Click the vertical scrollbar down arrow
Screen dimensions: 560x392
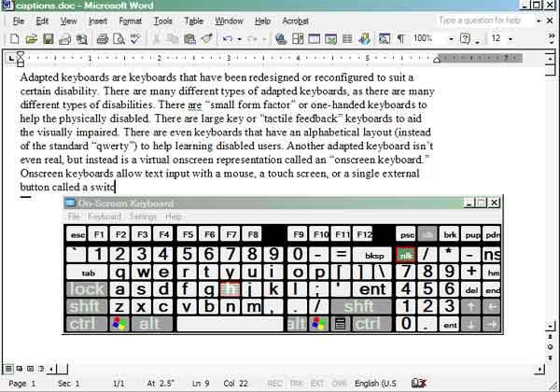[550, 326]
